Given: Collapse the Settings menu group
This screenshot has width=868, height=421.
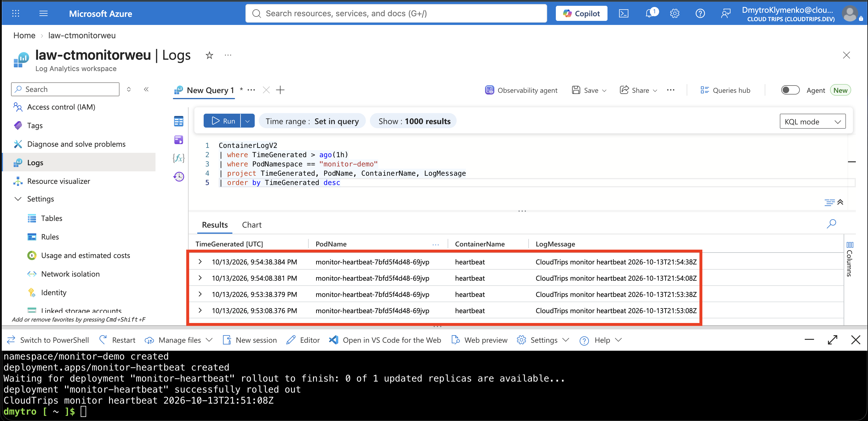Looking at the screenshot, I should point(18,199).
